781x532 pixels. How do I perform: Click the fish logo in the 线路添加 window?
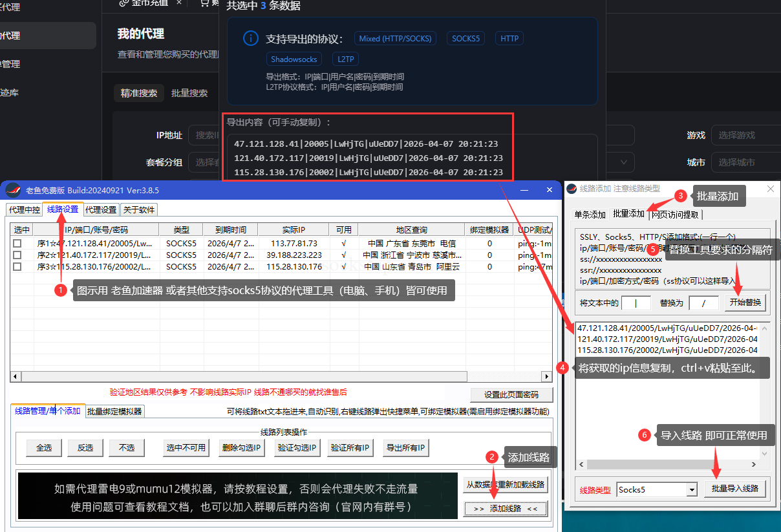[572, 188]
